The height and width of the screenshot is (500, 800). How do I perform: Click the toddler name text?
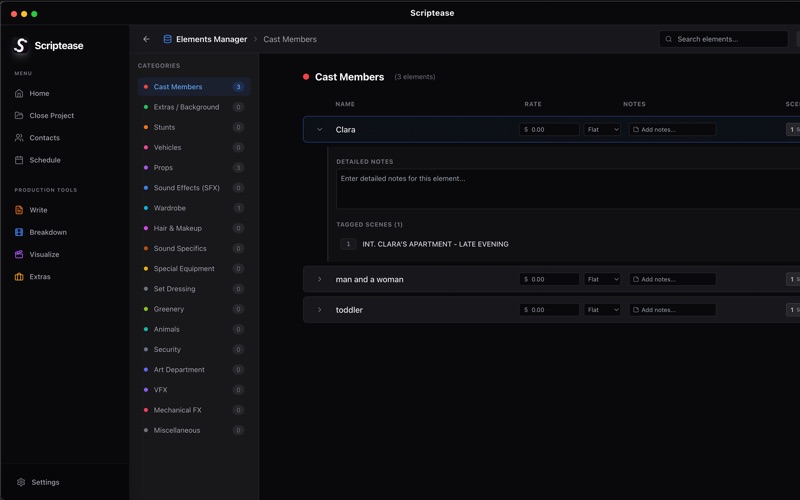click(349, 310)
